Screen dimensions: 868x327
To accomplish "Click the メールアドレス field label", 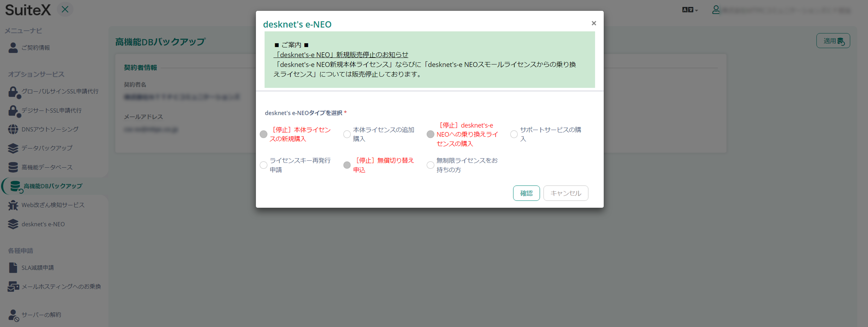I will (143, 117).
